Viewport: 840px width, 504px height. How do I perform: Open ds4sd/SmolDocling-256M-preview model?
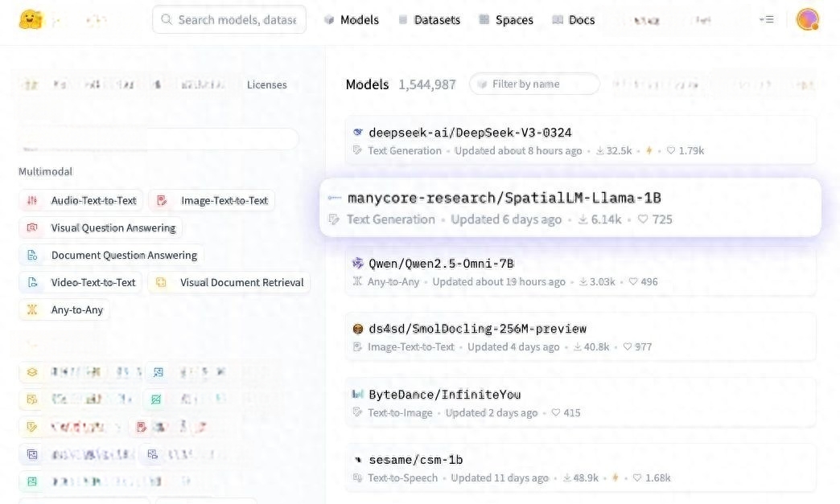(581, 337)
